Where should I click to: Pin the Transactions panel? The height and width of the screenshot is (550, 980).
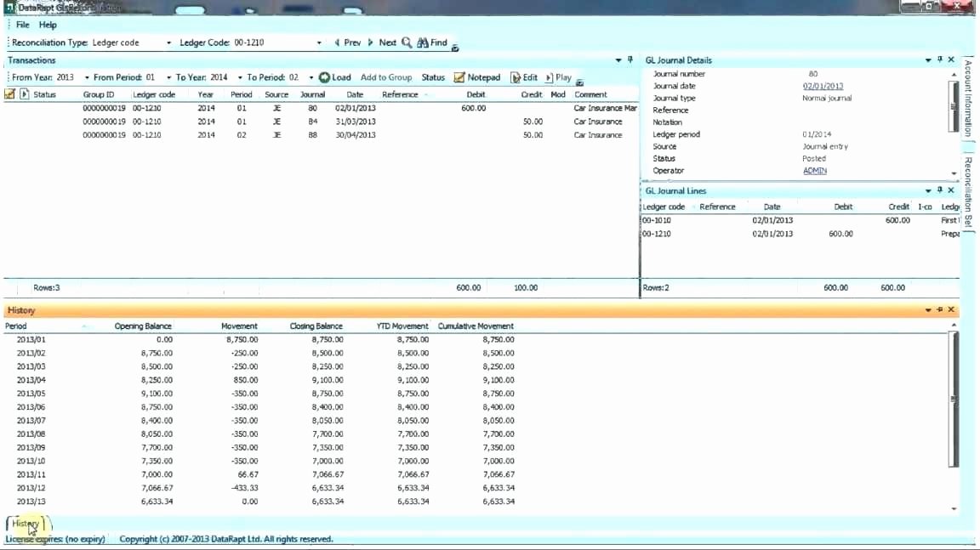pos(630,60)
